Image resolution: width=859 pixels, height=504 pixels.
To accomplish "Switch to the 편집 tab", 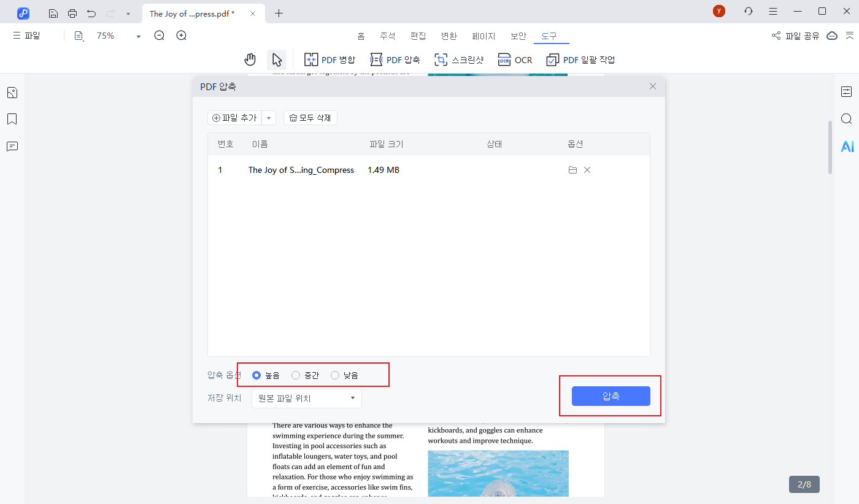I will point(418,36).
